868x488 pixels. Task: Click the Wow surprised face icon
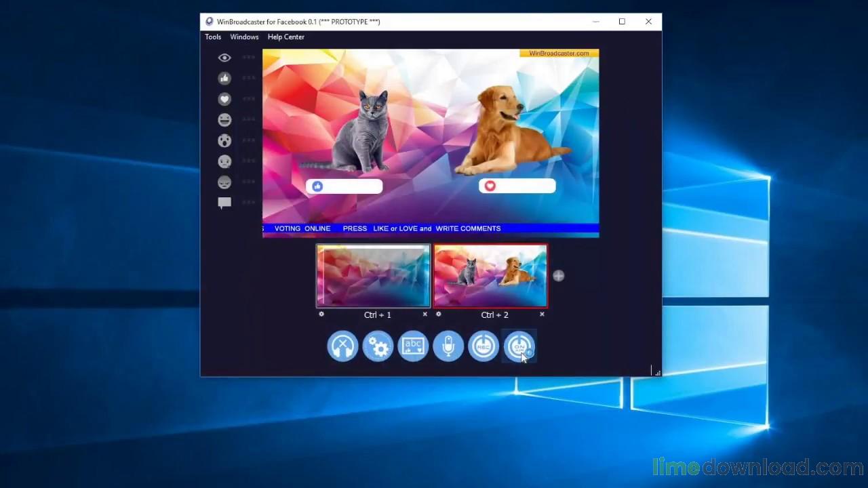(x=224, y=141)
